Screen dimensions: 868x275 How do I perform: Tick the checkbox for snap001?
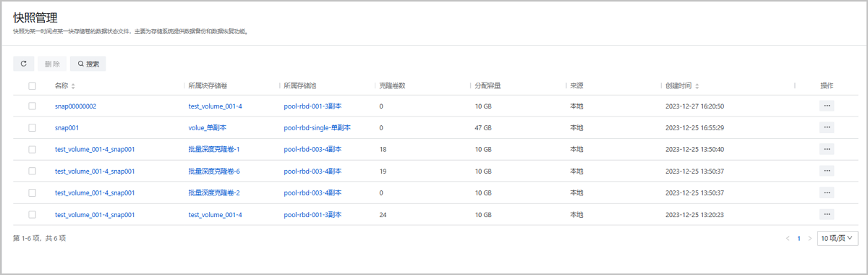[32, 128]
